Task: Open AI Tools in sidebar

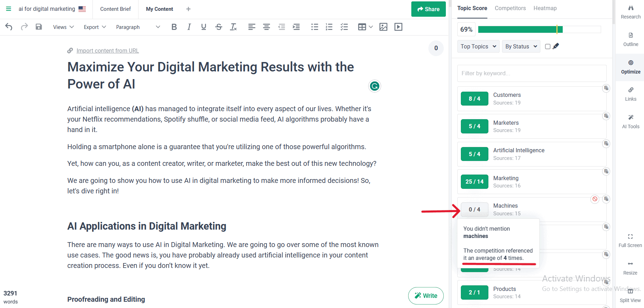Action: (x=631, y=122)
